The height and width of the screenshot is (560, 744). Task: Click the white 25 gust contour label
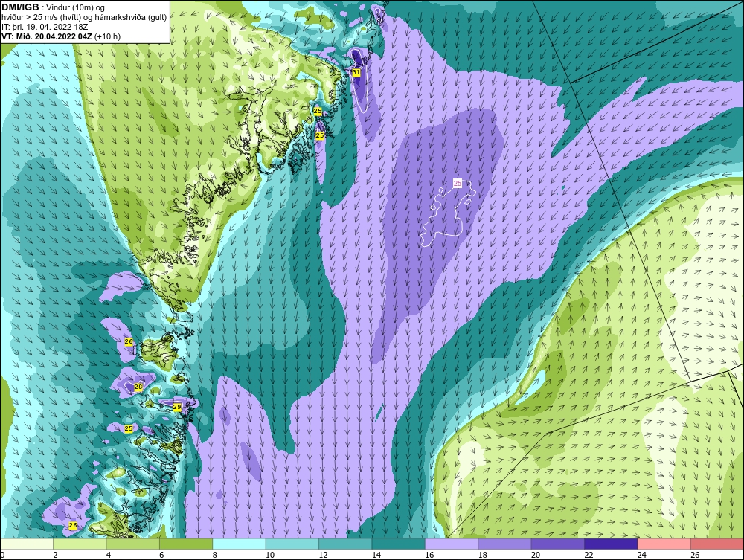tap(458, 183)
